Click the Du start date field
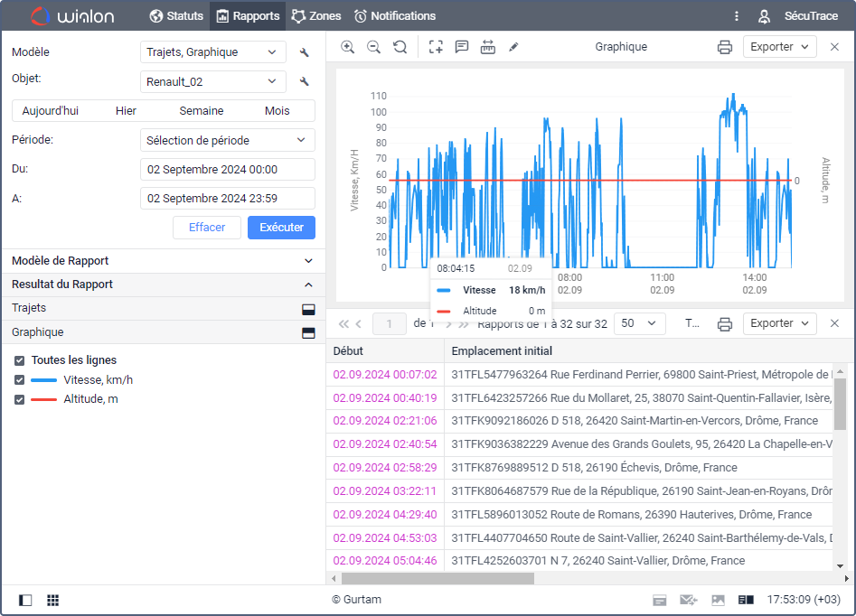The height and width of the screenshot is (616, 856). 227,169
